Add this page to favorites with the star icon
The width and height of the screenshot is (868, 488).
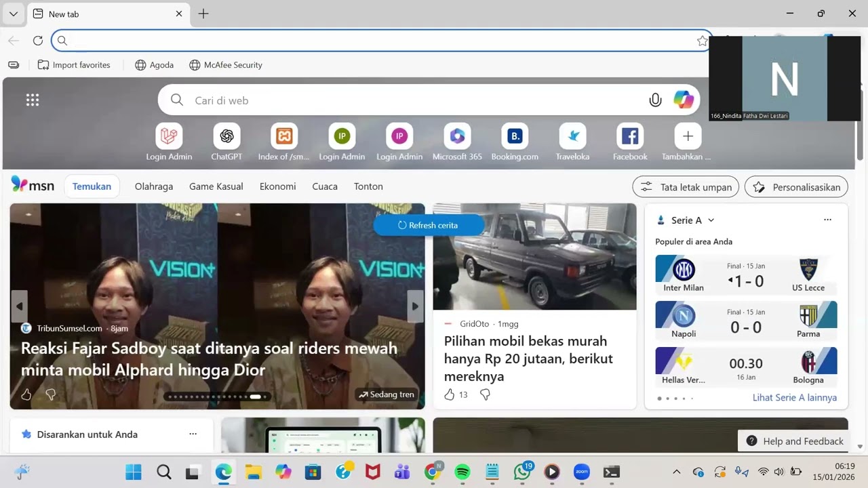click(702, 41)
